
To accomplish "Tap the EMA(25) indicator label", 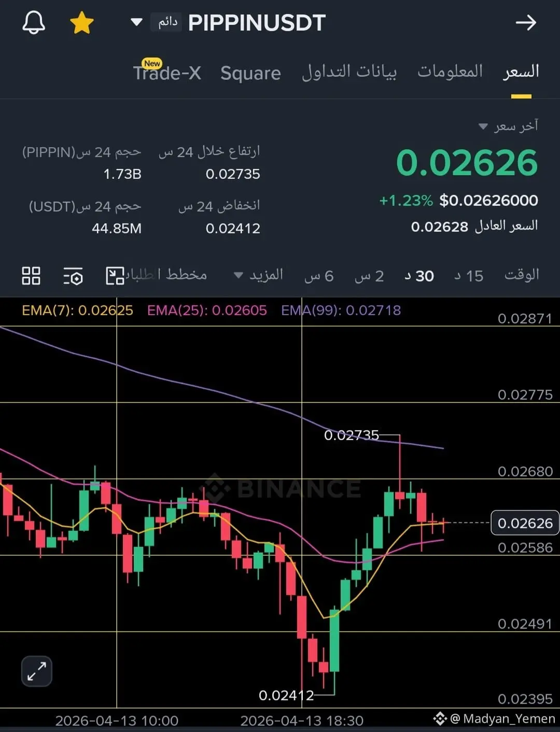I will (x=207, y=311).
